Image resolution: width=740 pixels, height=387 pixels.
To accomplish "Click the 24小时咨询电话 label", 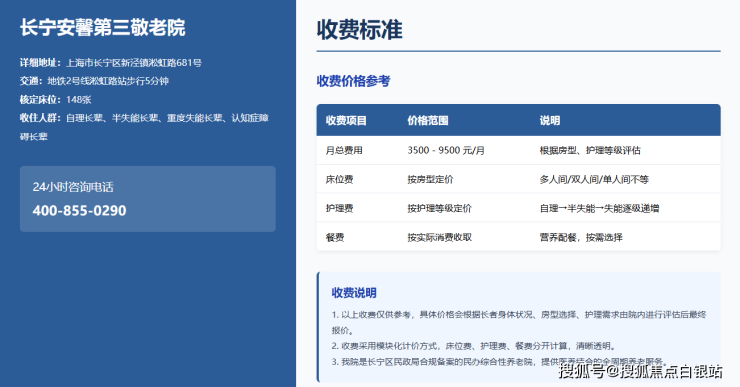I will pyautogui.click(x=73, y=187).
